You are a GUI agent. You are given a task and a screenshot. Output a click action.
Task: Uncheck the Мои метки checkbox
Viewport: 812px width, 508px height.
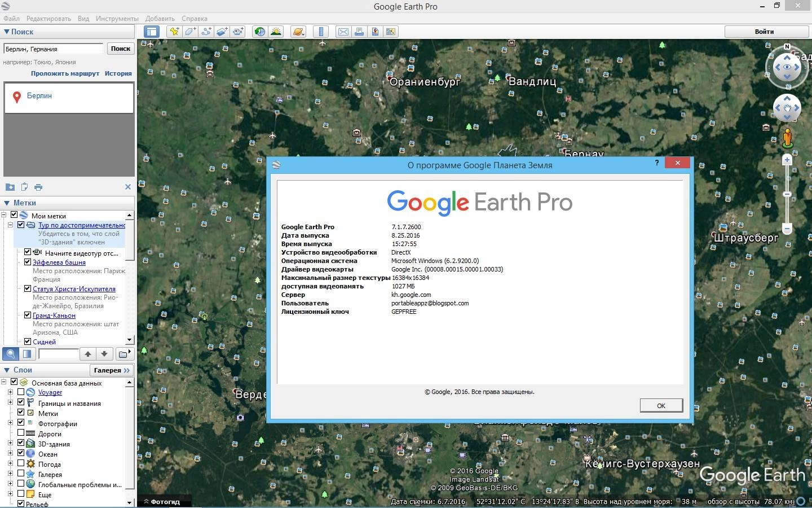click(14, 215)
